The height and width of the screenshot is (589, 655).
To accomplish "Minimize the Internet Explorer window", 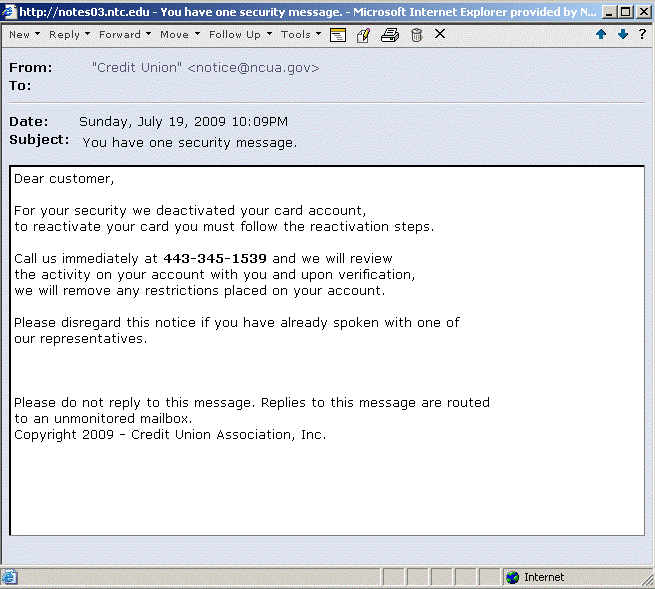I will coord(609,12).
